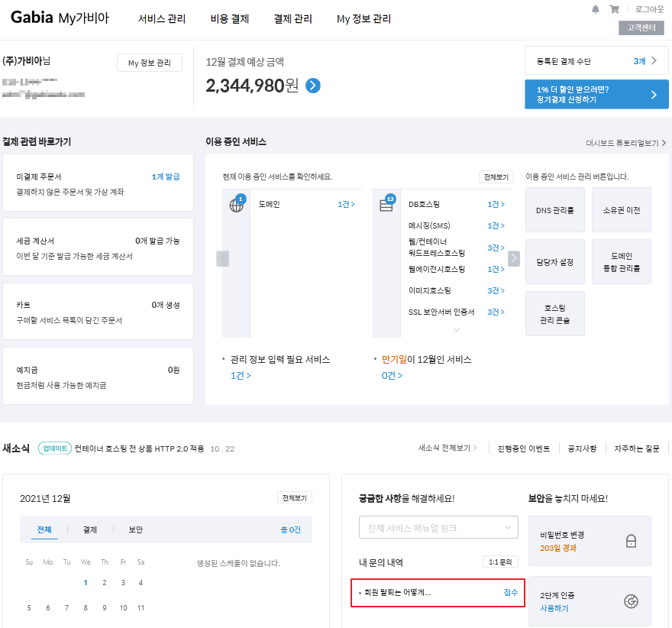Viewport: 672px width, 628px height.
Task: Open 도메인 1건 link
Action: pyautogui.click(x=346, y=205)
